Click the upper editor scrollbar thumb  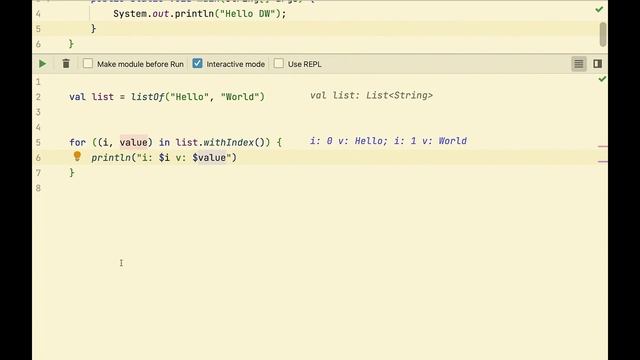tap(603, 34)
